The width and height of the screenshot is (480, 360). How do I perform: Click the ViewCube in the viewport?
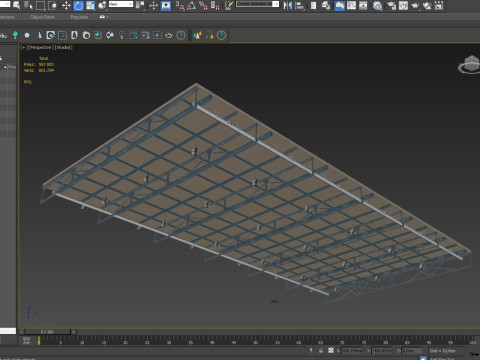click(471, 64)
